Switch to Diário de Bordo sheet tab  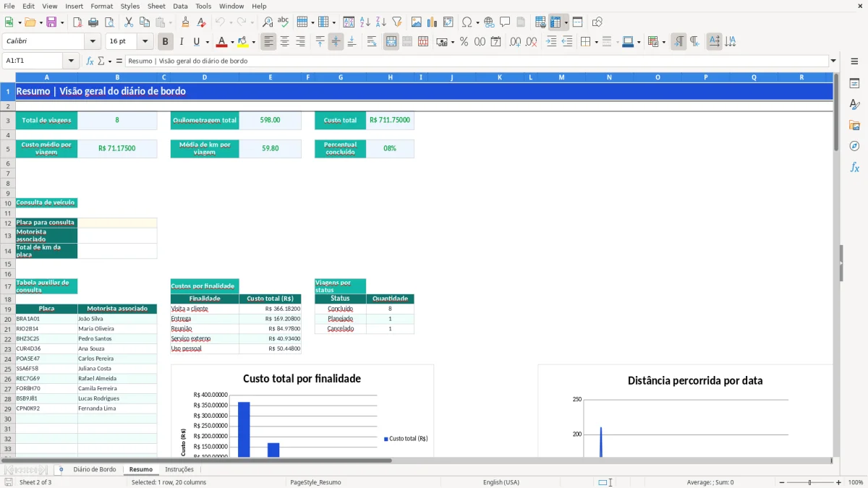coord(94,469)
